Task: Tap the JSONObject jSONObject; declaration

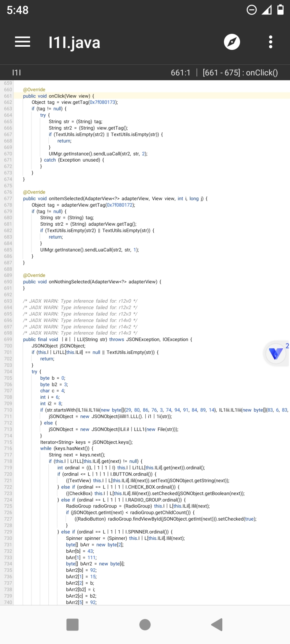Action: click(59, 346)
